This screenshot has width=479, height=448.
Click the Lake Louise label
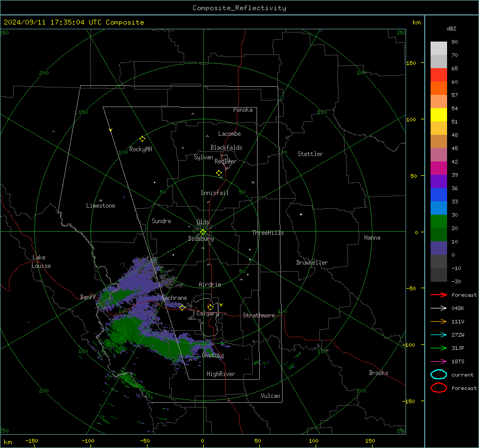(x=41, y=262)
